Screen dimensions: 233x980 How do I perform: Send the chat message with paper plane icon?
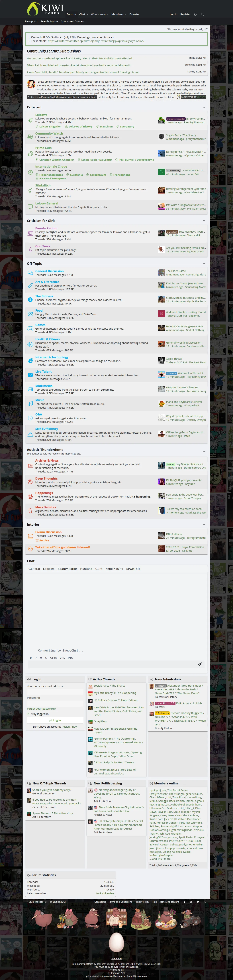point(200,664)
